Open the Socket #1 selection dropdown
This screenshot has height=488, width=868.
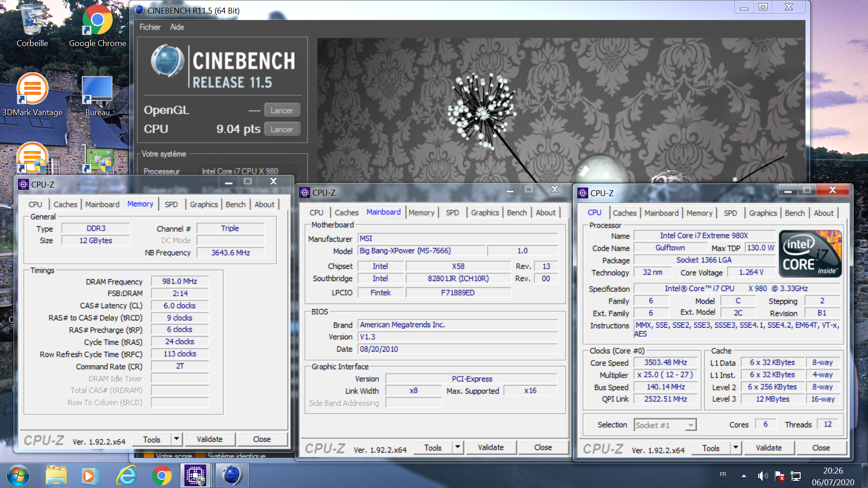pyautogui.click(x=665, y=425)
